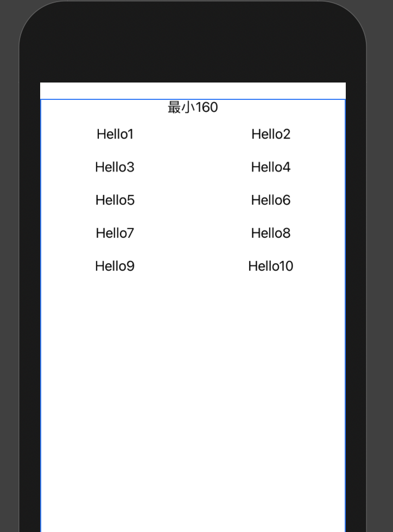Click the Hello8 text

(271, 233)
